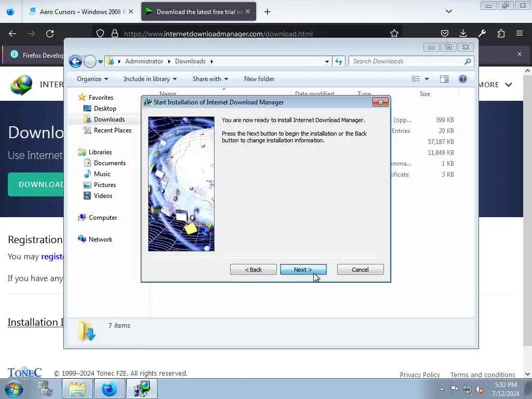Open Explorer recent locations dropdown arrow

(x=100, y=62)
